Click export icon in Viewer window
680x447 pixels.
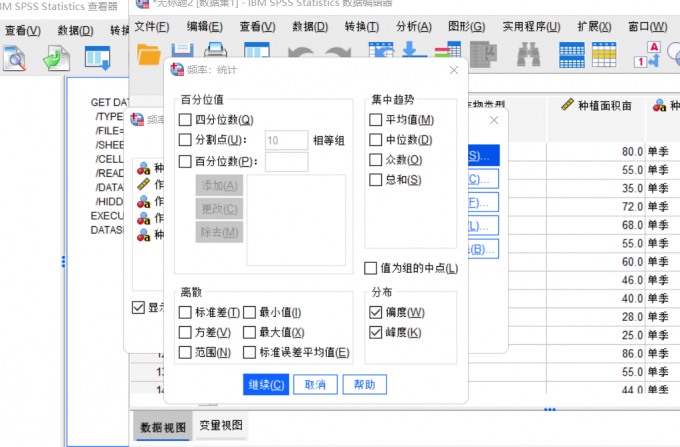(x=56, y=59)
